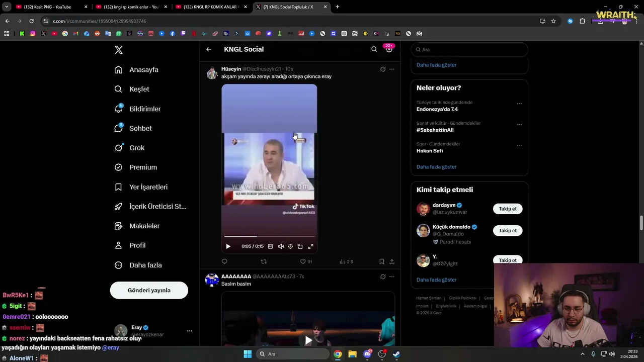Image resolution: width=644 pixels, height=362 pixels.
Task: Open Eray account options menu
Action: pos(190,331)
